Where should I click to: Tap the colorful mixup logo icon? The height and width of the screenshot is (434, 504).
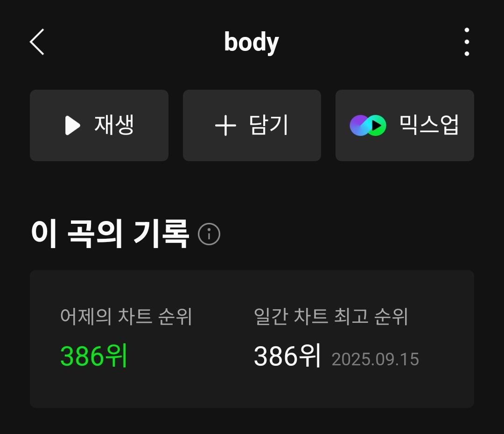tap(368, 126)
